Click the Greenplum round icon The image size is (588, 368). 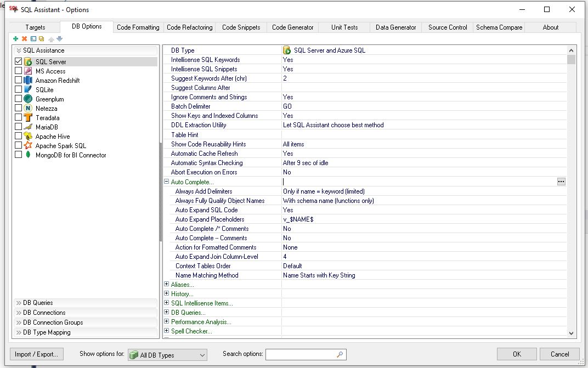pyautogui.click(x=28, y=99)
